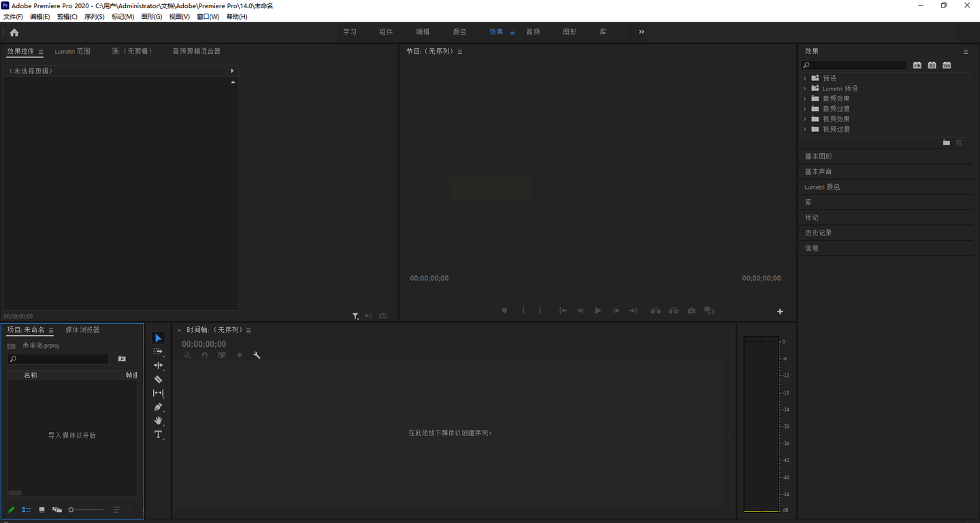Click the Home icon
Image resolution: width=980 pixels, height=523 pixels.
pyautogui.click(x=14, y=32)
